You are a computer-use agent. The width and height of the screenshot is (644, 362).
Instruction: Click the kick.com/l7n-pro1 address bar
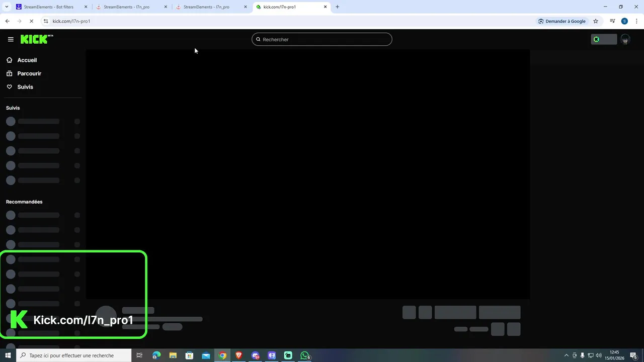pyautogui.click(x=287, y=21)
